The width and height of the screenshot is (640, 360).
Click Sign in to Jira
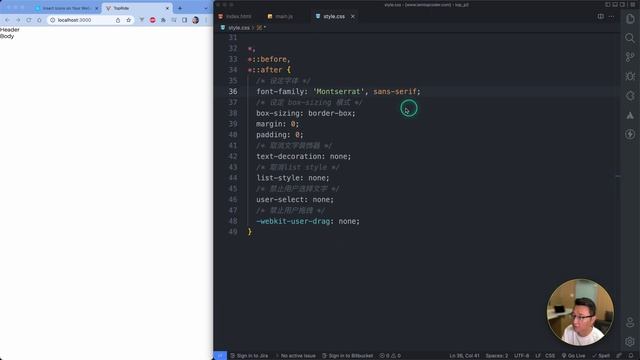(249, 356)
